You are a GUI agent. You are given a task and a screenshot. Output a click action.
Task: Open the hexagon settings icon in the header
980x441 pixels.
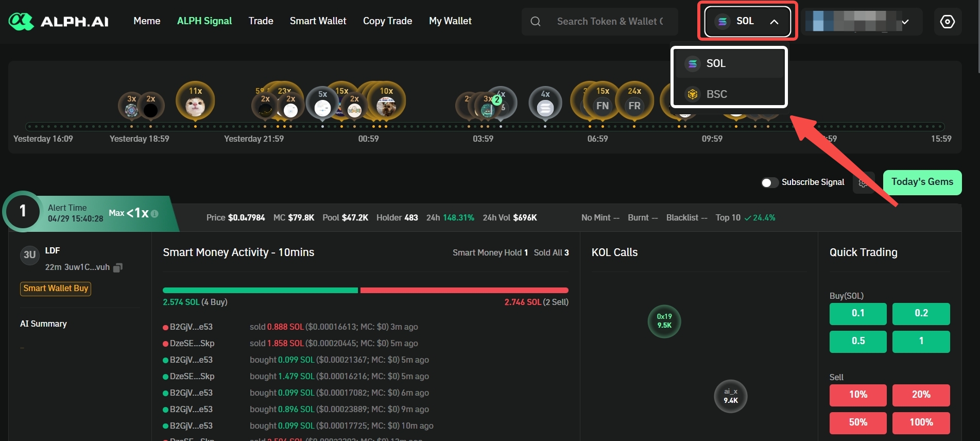click(x=948, y=22)
